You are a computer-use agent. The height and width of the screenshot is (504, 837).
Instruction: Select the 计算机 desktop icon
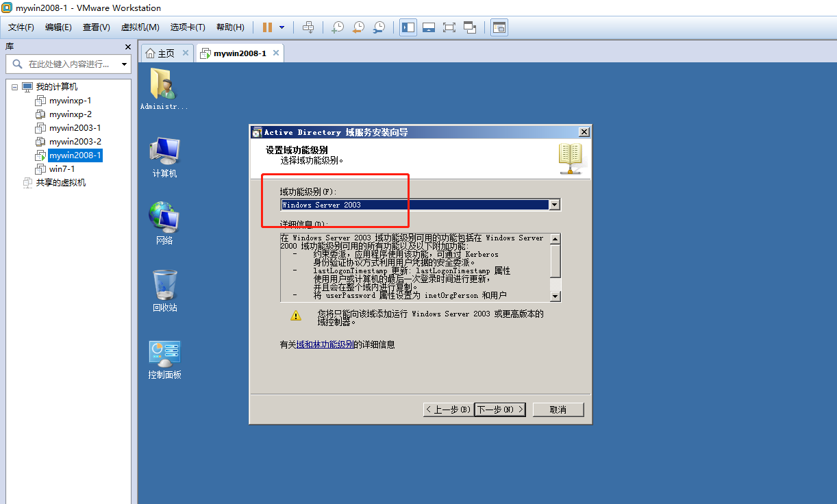tap(164, 157)
